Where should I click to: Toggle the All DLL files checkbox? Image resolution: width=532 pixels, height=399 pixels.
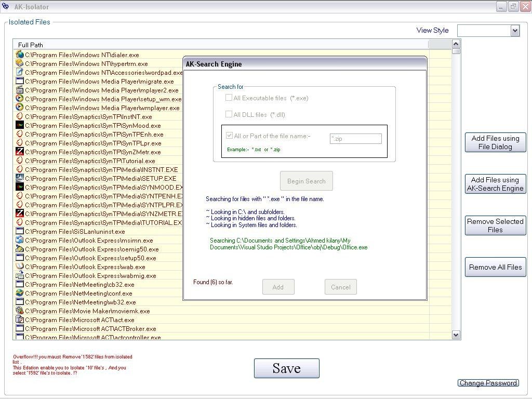point(229,114)
